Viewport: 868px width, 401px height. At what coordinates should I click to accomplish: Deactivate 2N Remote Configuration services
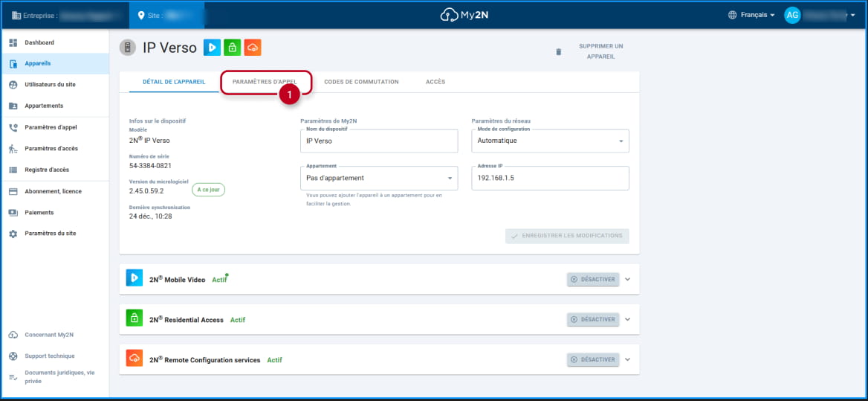(593, 360)
